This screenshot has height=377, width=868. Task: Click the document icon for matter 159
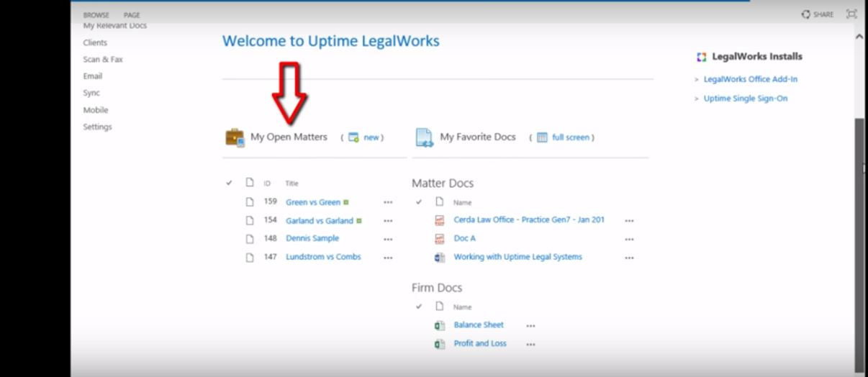click(250, 202)
